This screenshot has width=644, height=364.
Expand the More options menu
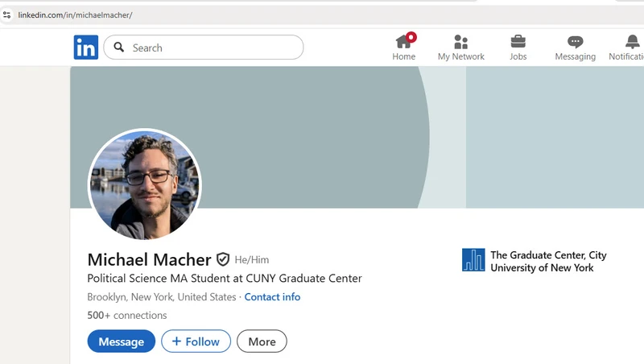262,341
